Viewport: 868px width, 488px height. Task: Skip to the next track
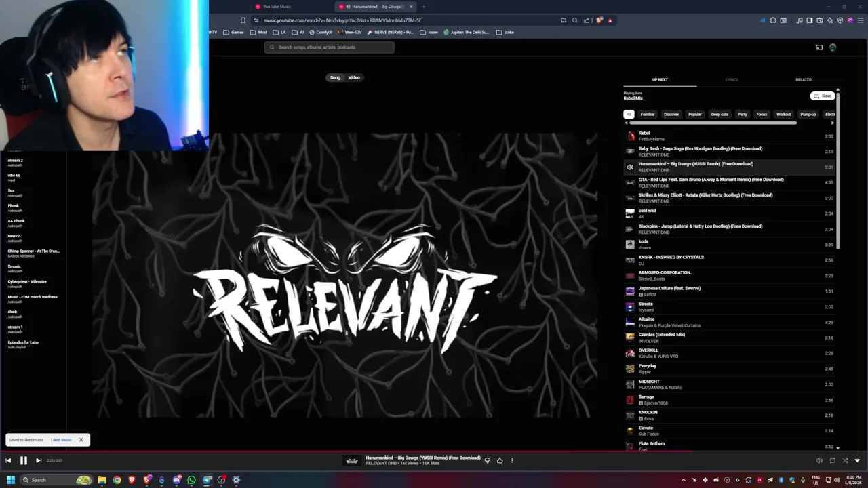click(39, 460)
